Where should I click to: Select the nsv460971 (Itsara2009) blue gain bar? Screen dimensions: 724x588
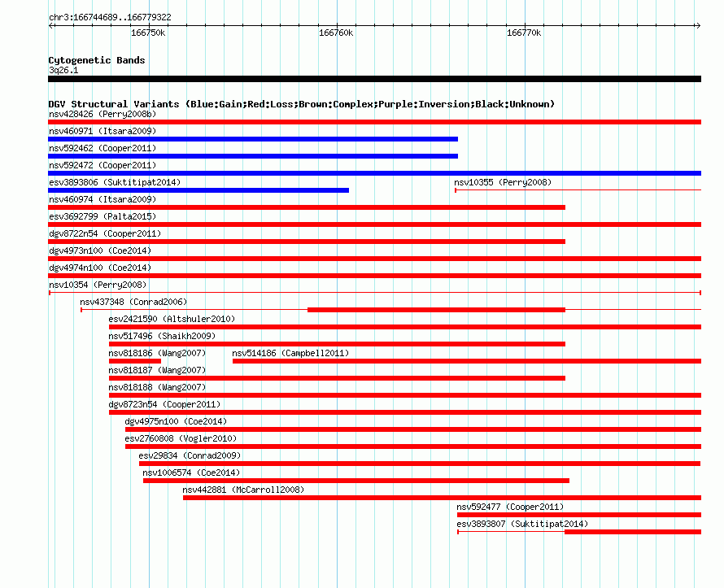253,139
